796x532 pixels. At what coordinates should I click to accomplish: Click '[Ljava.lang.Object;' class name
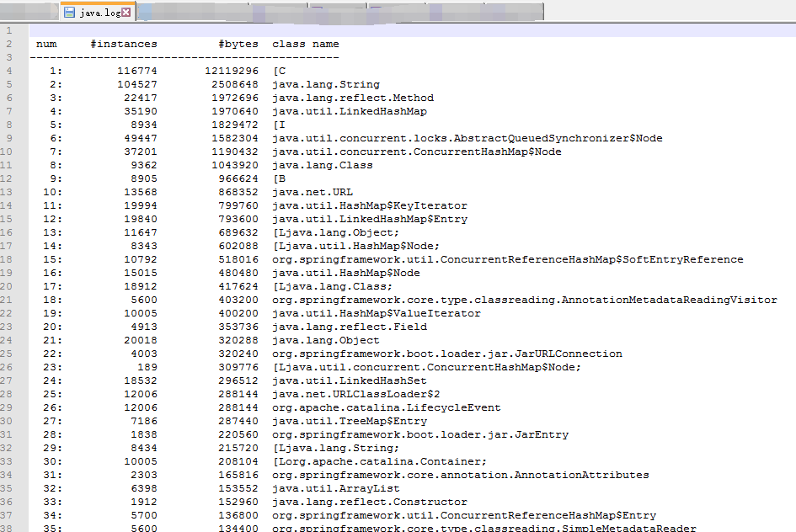coord(336,232)
